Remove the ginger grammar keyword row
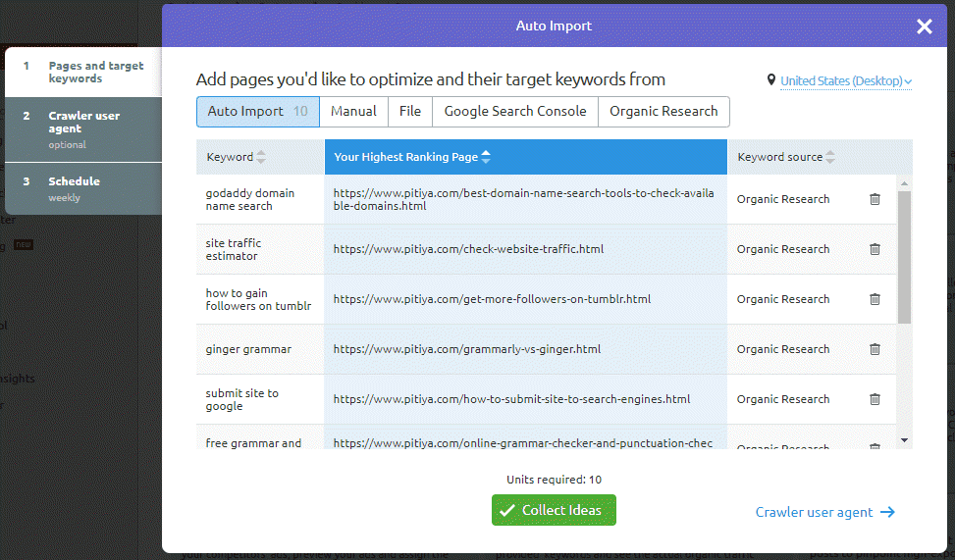This screenshot has height=560, width=955. click(x=875, y=349)
